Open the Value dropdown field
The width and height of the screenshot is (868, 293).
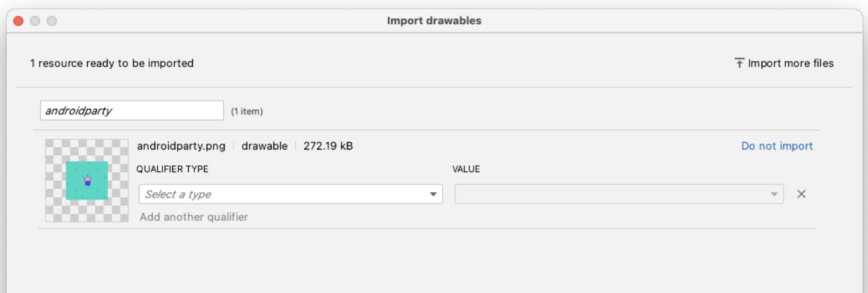point(612,195)
